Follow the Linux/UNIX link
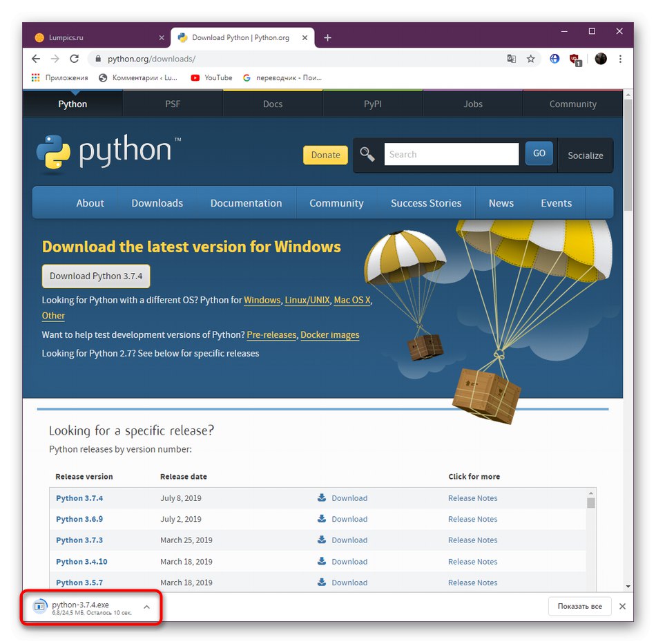 coord(307,300)
